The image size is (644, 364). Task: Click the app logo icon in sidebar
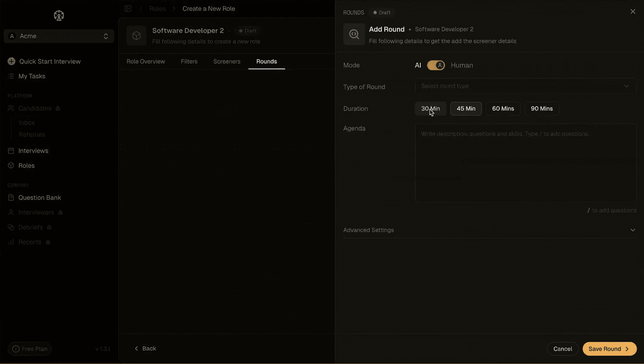[59, 15]
